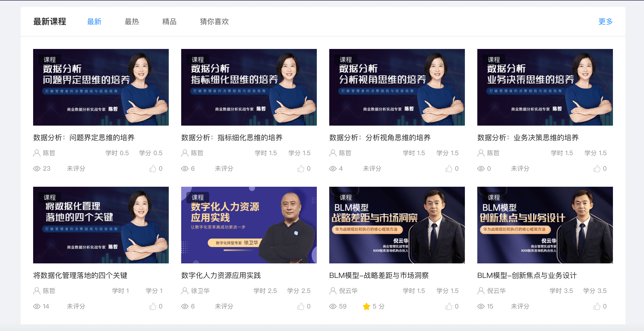
Task: Select the 精品 tab
Action: pyautogui.click(x=169, y=21)
